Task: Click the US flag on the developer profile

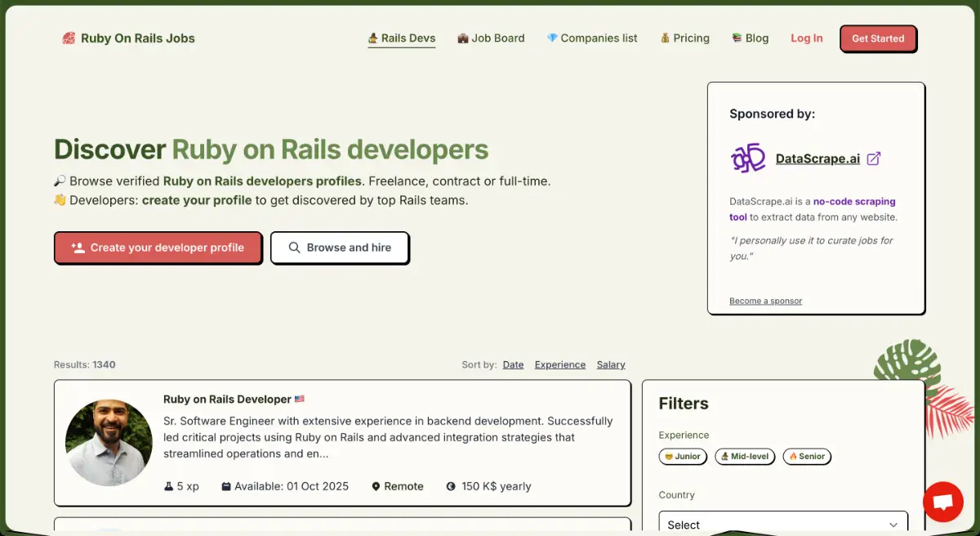Action: (301, 399)
